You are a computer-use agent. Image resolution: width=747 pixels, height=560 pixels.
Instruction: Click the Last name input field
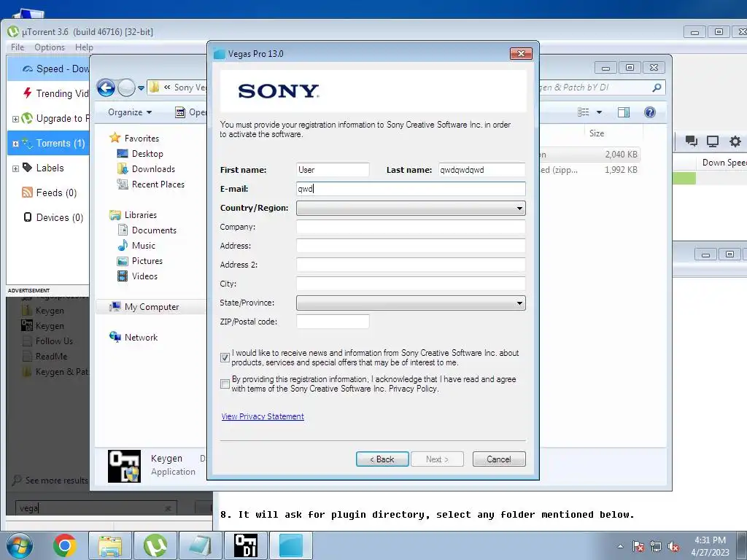[x=482, y=169]
